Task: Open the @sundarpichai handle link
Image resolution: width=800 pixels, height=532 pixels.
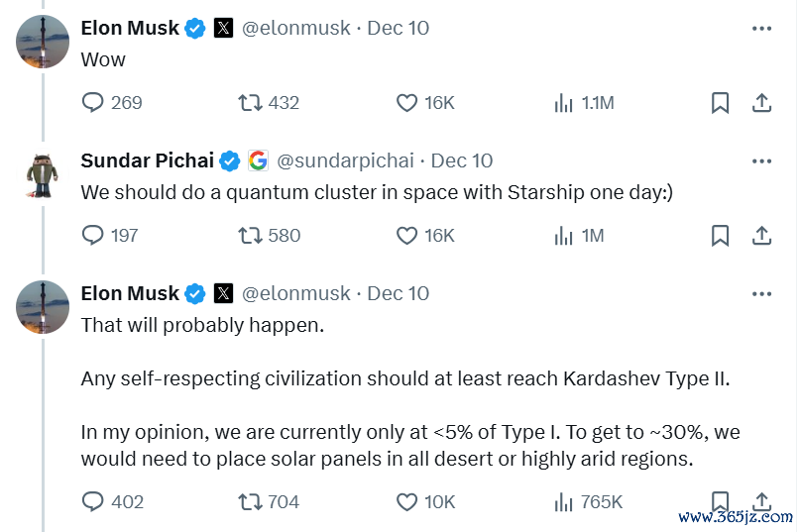Action: point(345,160)
